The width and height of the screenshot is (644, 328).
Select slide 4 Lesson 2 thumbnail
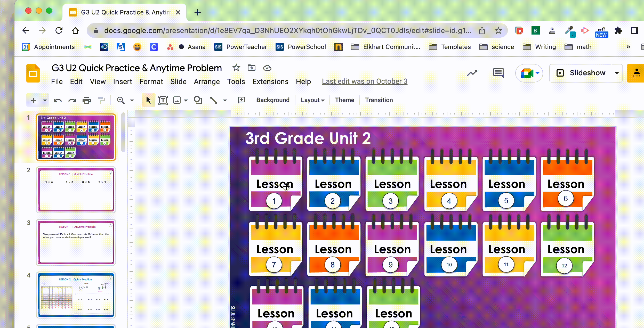coord(76,295)
